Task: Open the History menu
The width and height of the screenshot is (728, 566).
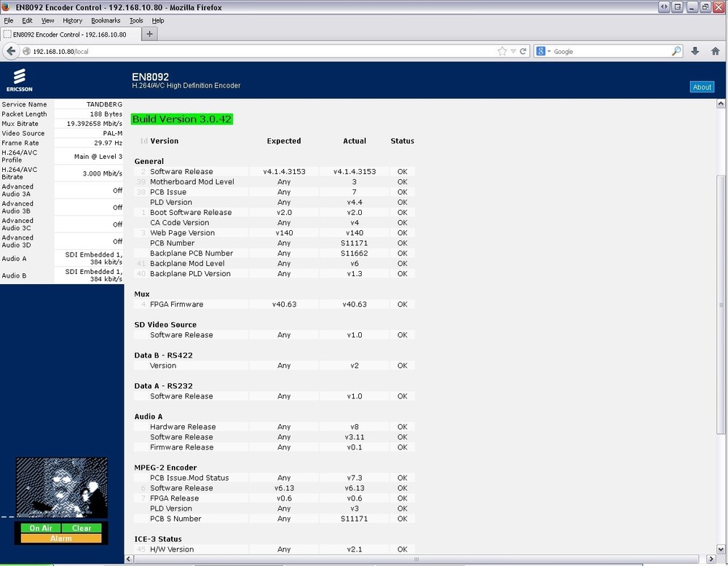Action: tap(72, 20)
